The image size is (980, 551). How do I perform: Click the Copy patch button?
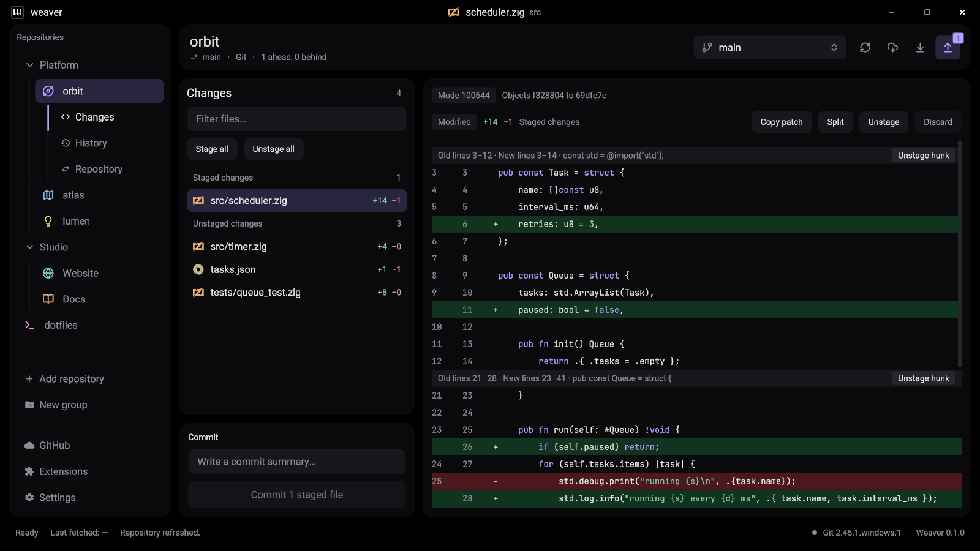pos(782,122)
